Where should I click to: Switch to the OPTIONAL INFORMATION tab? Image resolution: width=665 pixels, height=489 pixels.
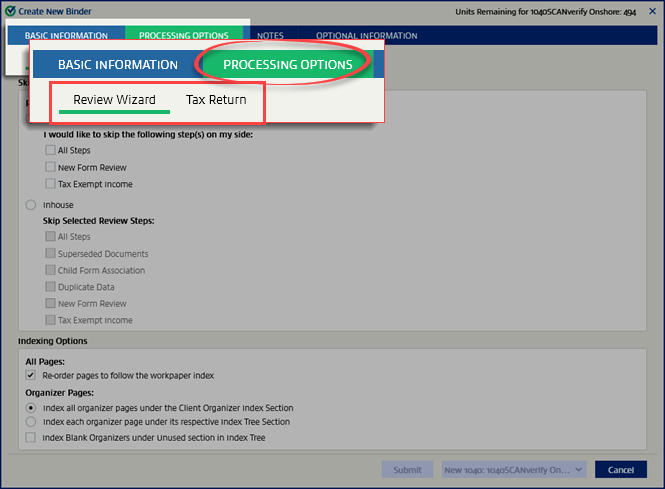(x=366, y=36)
